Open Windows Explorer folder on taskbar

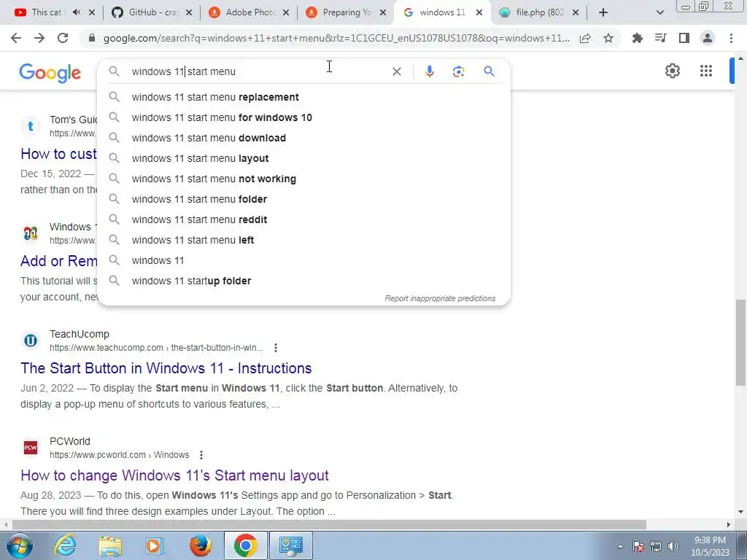[x=110, y=545]
